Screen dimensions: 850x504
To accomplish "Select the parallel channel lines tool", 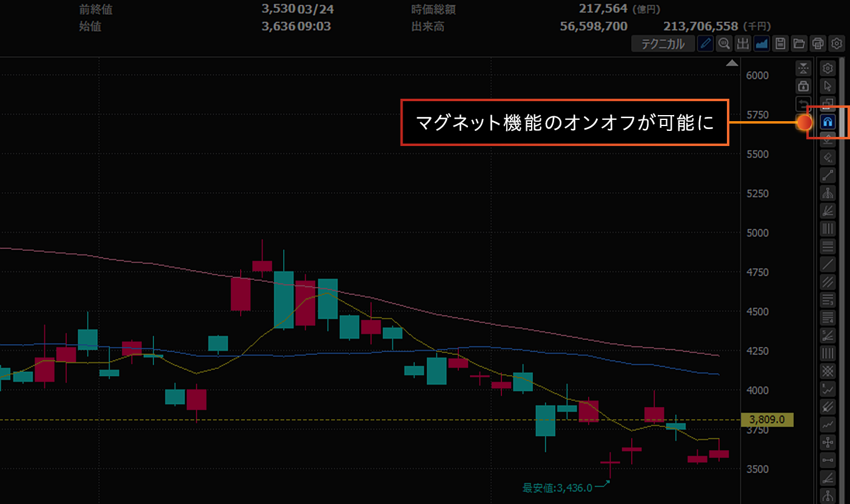I will click(828, 282).
